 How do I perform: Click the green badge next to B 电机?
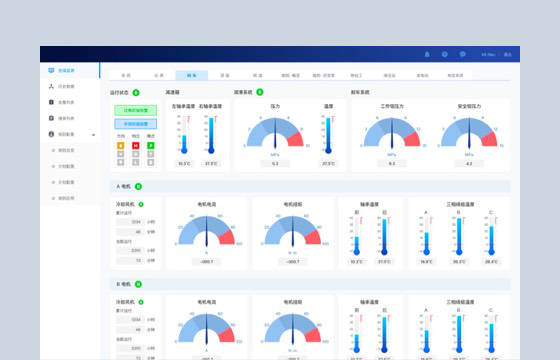pyautogui.click(x=138, y=284)
